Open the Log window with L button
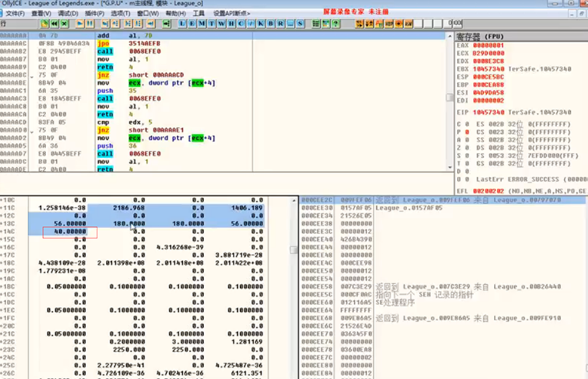Image resolution: width=588 pixels, height=379 pixels. 183,23
